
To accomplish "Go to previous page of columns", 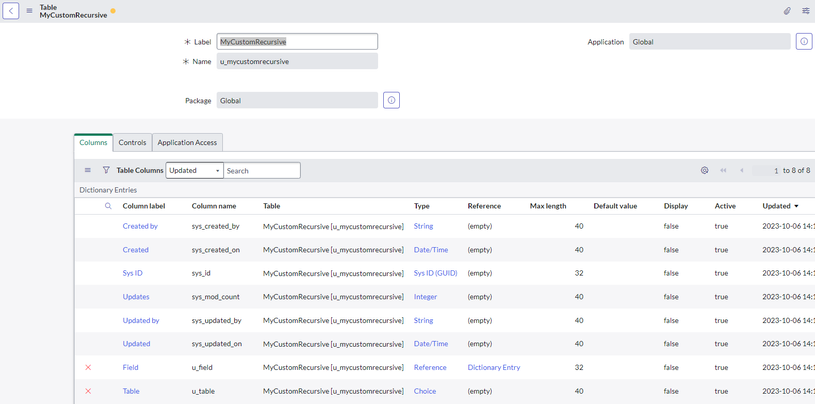I will coord(742,171).
